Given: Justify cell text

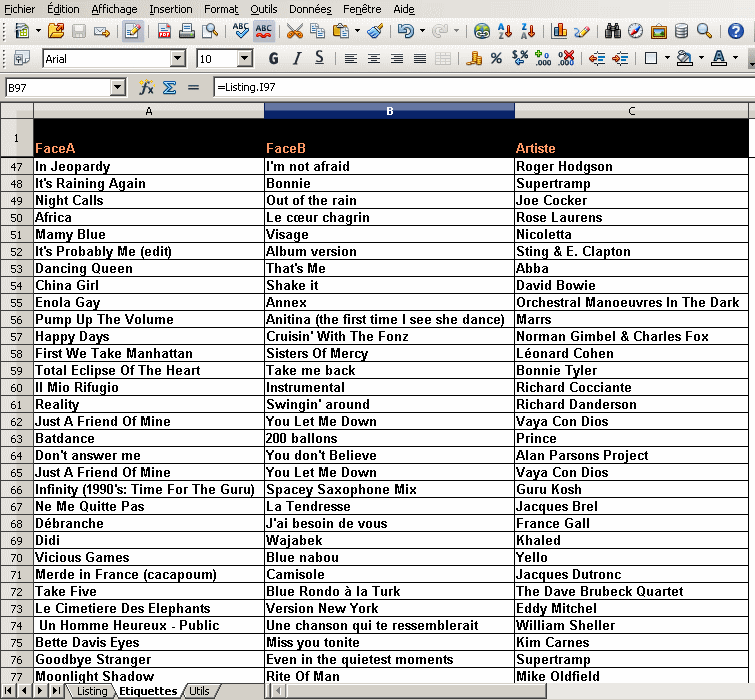Looking at the screenshot, I should pos(420,59).
